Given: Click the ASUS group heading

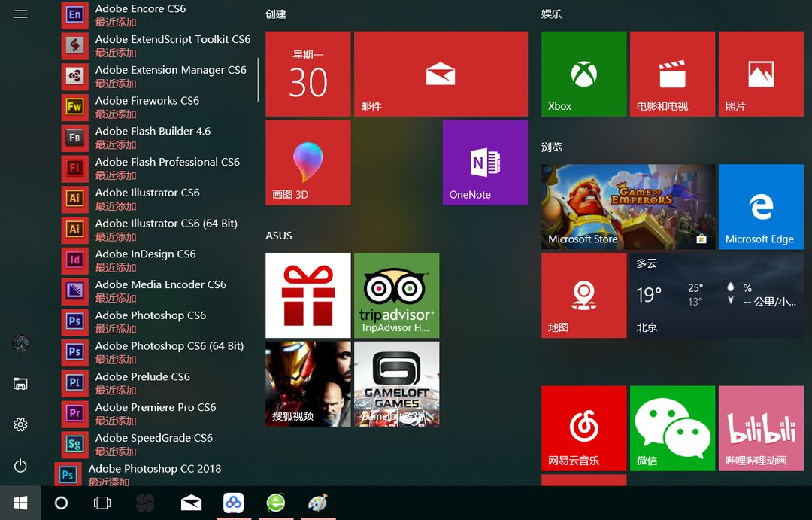Looking at the screenshot, I should point(279,236).
